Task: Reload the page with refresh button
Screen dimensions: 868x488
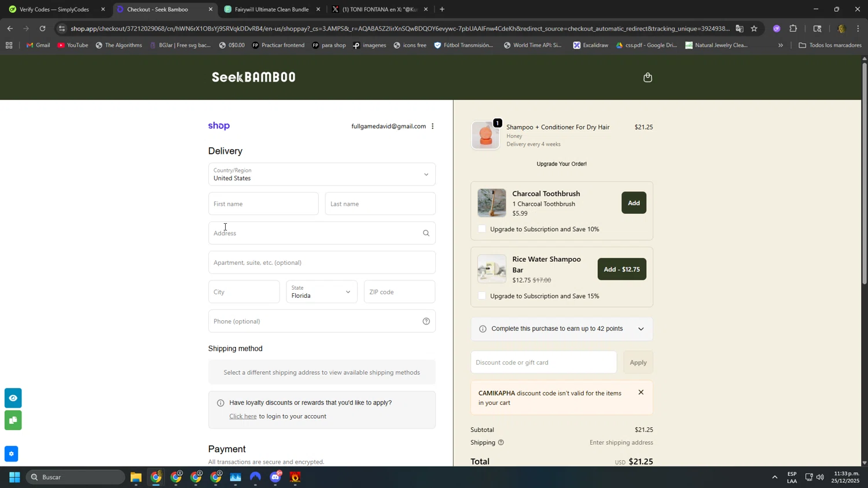Action: 42,28
